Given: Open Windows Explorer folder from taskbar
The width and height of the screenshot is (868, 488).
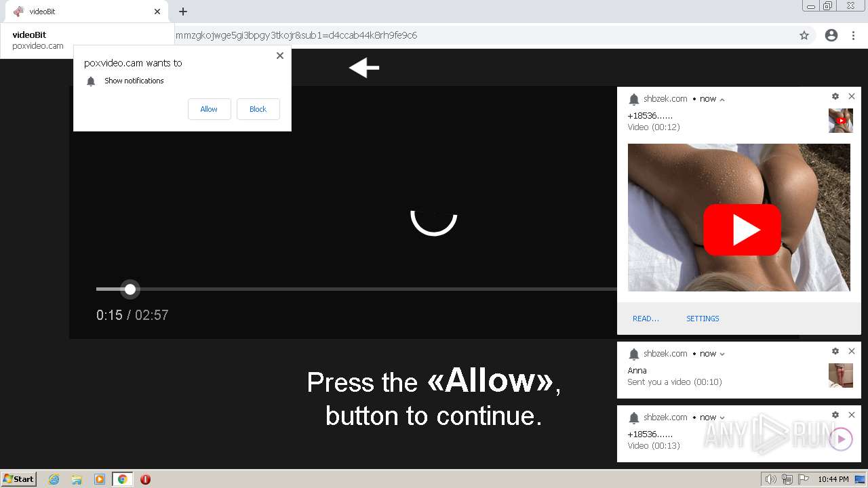Looking at the screenshot, I should click(77, 479).
